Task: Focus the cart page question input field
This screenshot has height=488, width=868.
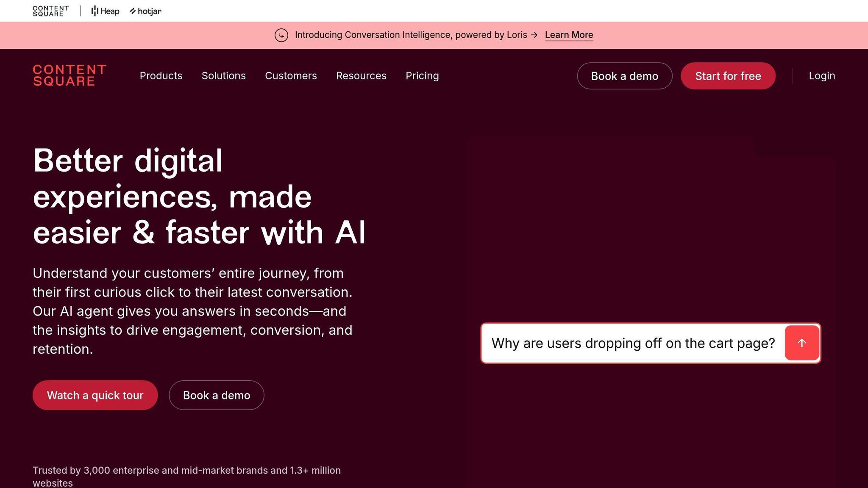Action: (x=632, y=343)
